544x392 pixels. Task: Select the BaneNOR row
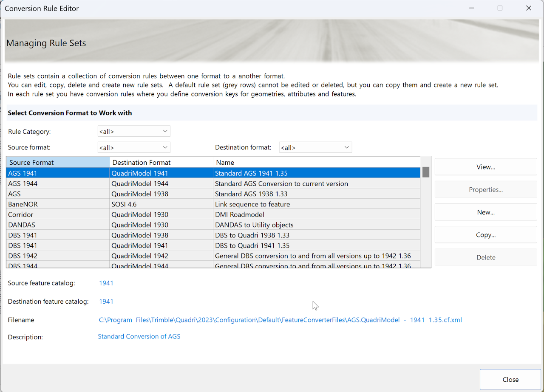coord(213,204)
